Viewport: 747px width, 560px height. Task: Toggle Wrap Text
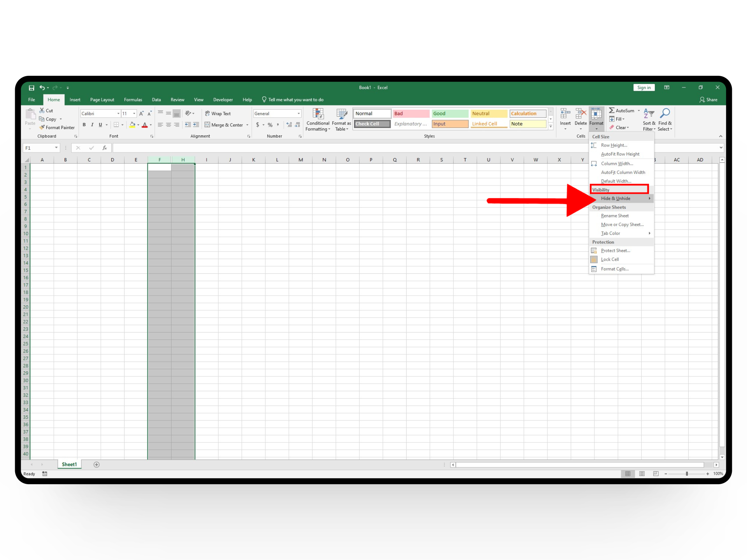point(218,114)
